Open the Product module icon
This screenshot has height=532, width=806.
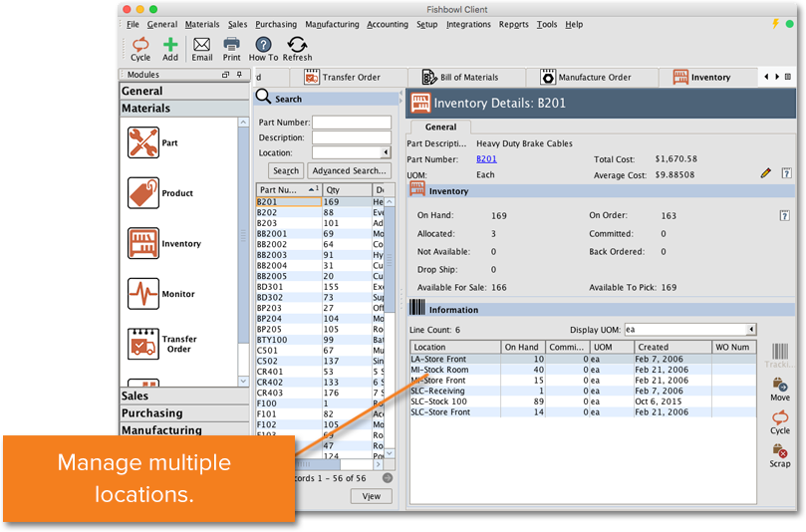pyautogui.click(x=143, y=192)
